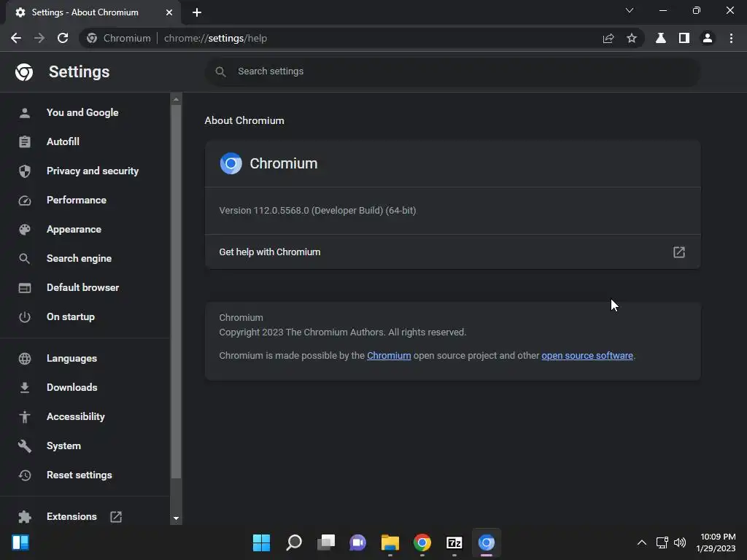The height and width of the screenshot is (560, 747).
Task: Close the Settings - About Chromium tab
Action: [169, 12]
